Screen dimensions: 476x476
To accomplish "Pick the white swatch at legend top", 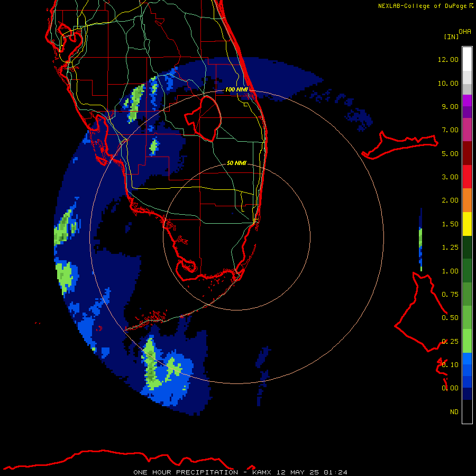I will pos(467,59).
